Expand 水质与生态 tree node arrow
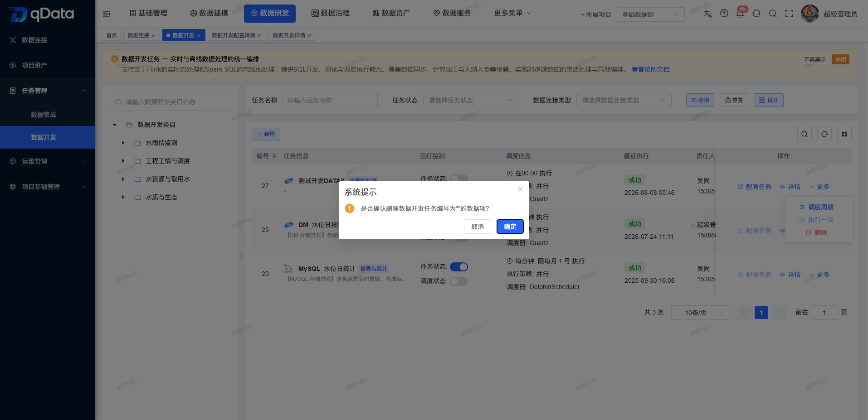This screenshot has height=420, width=868. pyautogui.click(x=123, y=197)
